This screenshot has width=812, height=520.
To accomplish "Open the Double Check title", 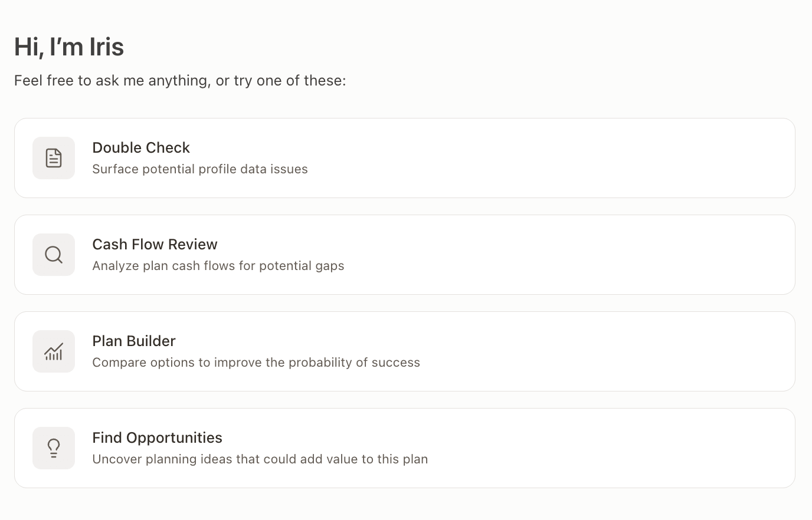I will click(141, 147).
